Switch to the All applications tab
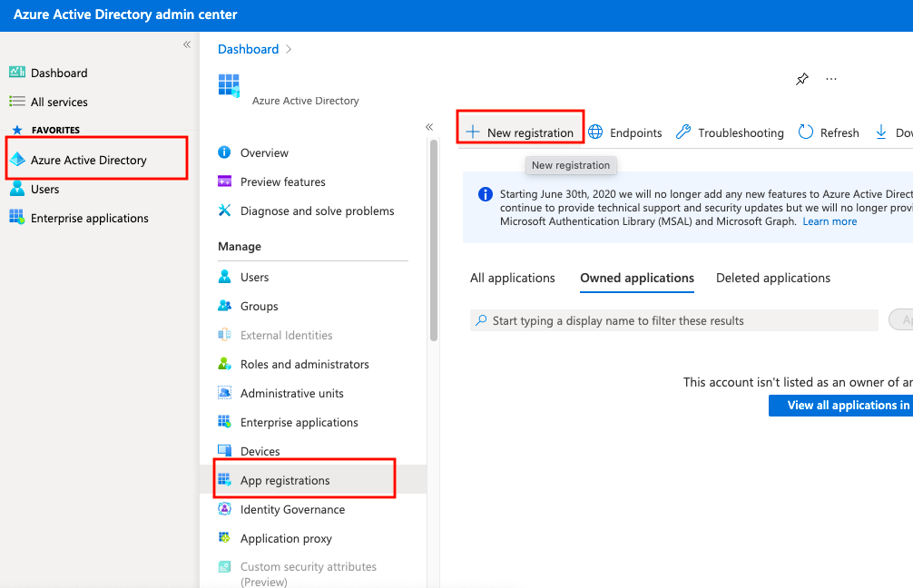 [x=512, y=278]
